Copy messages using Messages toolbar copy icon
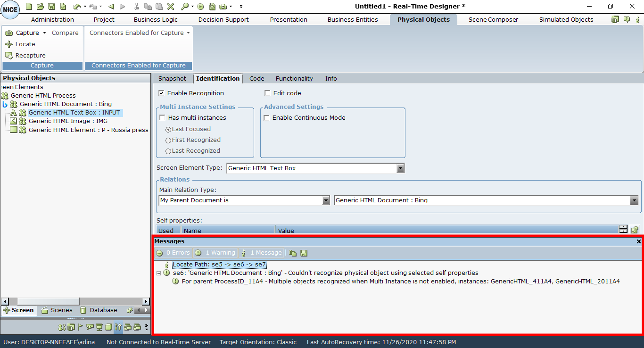Image resolution: width=644 pixels, height=348 pixels. click(293, 253)
